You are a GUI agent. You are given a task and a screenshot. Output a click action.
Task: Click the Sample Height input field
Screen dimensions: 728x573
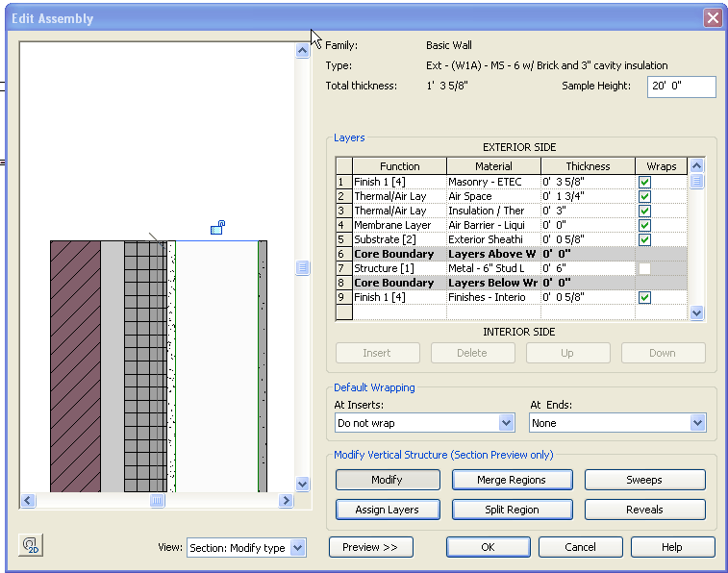tap(681, 87)
